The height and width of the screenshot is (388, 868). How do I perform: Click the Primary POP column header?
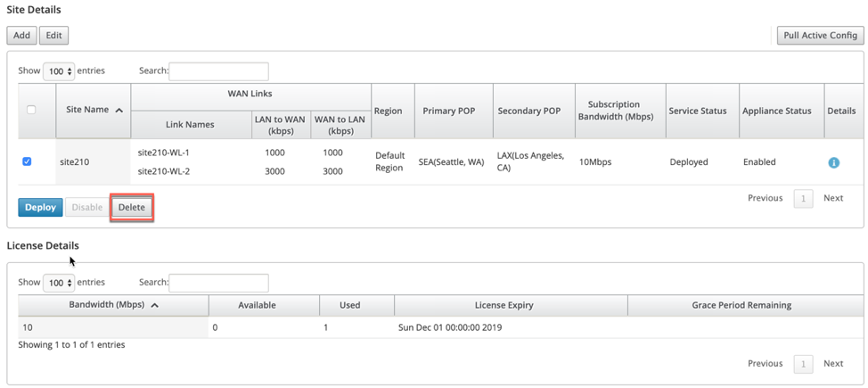click(454, 111)
